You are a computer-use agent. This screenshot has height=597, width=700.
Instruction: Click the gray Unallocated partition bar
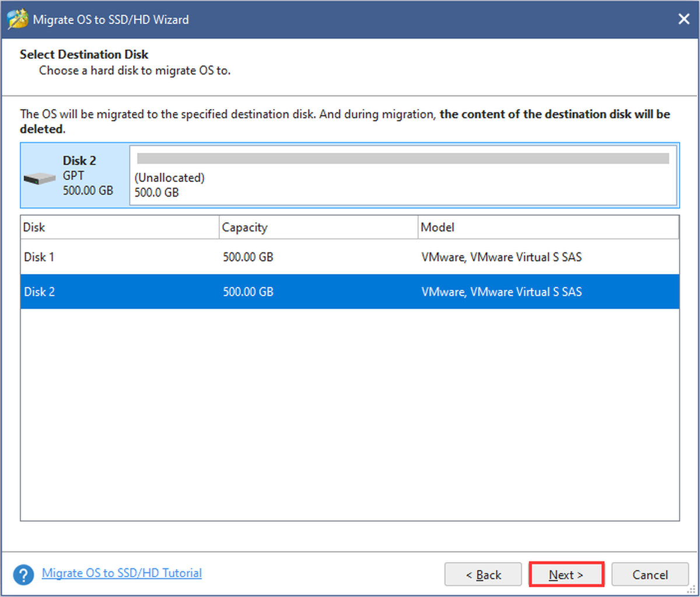point(403,159)
